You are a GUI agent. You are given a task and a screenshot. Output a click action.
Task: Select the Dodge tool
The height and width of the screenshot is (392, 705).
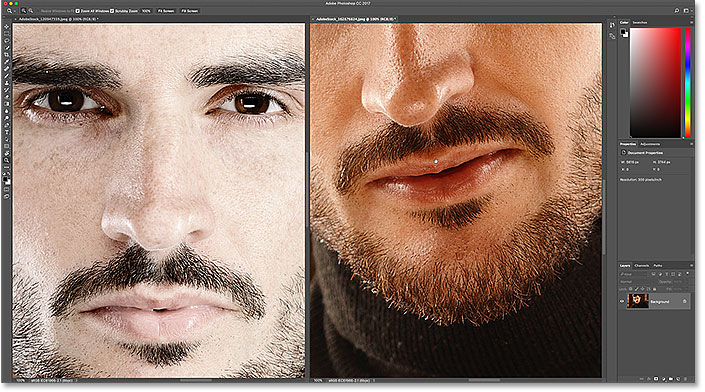coord(6,117)
